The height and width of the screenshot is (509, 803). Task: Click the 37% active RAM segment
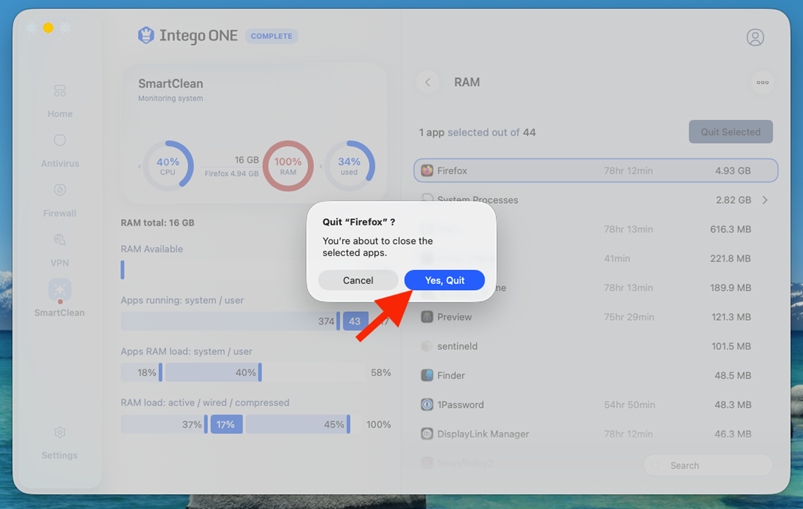click(x=164, y=424)
